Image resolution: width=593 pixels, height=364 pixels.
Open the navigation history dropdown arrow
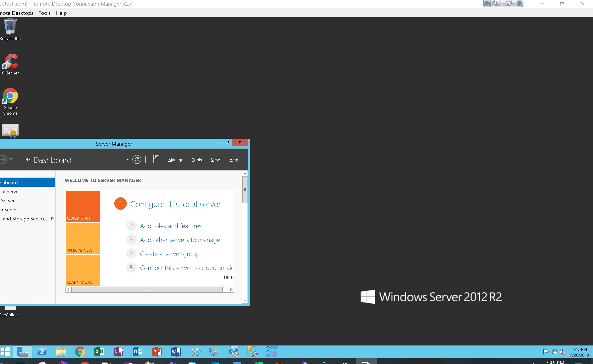pyautogui.click(x=11, y=159)
